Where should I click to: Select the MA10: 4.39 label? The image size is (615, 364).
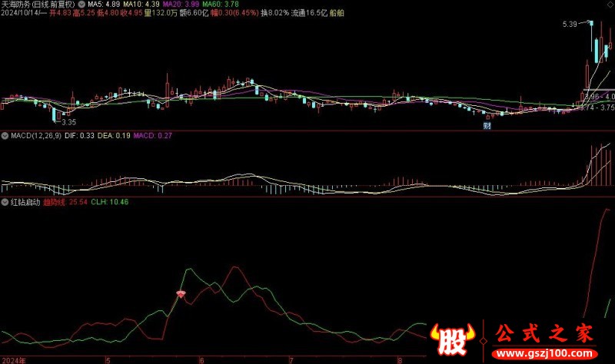(141, 5)
